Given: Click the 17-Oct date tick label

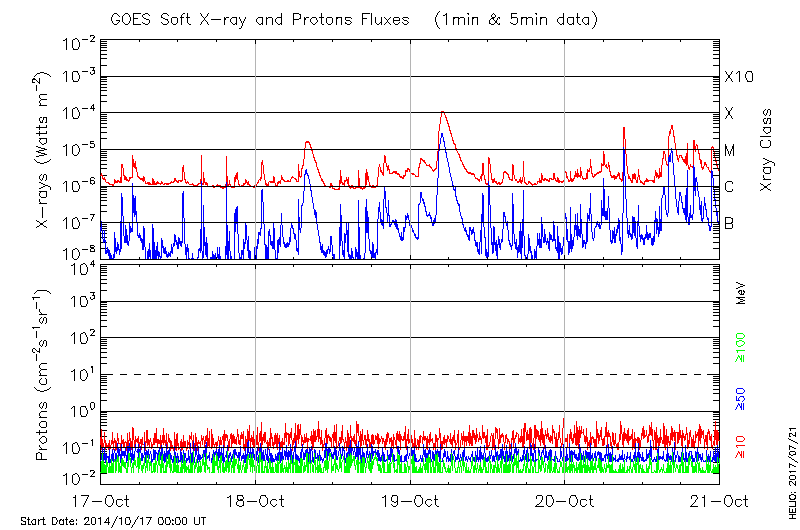Looking at the screenshot, I should coord(100,501).
